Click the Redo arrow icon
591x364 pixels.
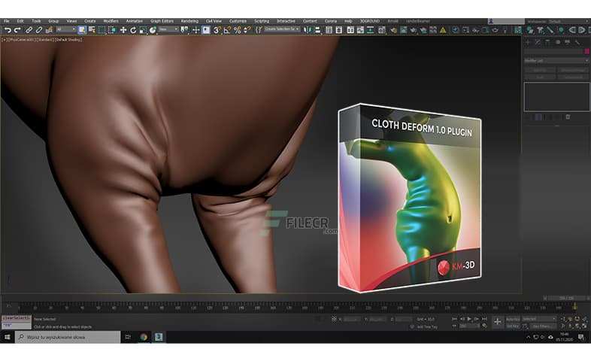coord(17,30)
